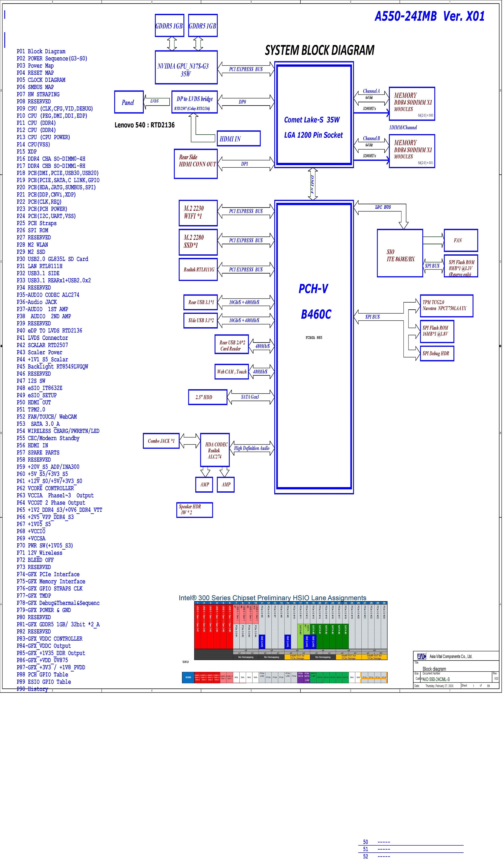
Task: Click the HDMI IN block
Action: [239, 139]
